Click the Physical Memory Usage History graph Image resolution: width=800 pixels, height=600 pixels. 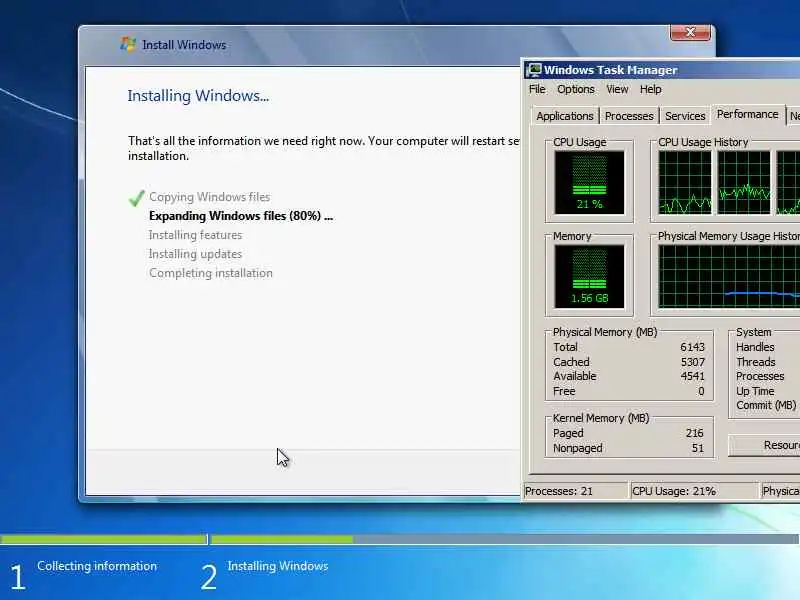coord(729,277)
